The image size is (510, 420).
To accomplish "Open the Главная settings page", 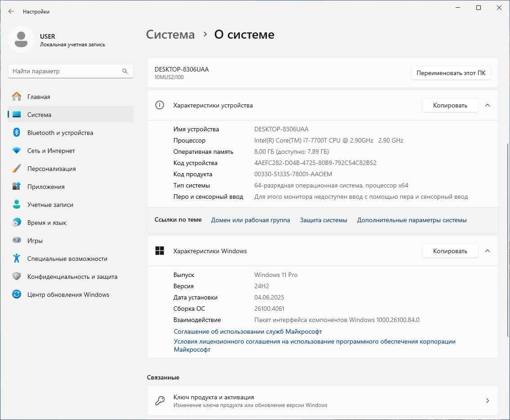I will tap(71, 97).
